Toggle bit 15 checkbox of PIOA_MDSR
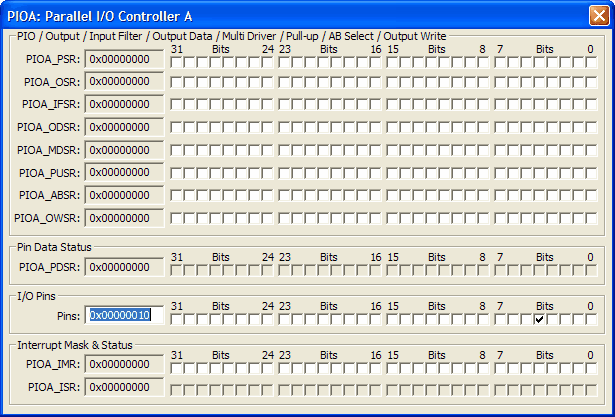This screenshot has width=615, height=417. (x=392, y=150)
